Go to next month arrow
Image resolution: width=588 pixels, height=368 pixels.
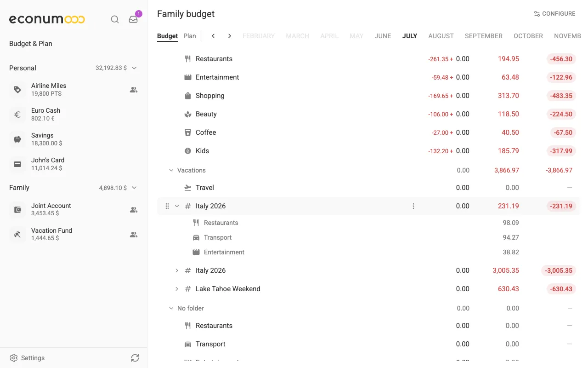[230, 36]
